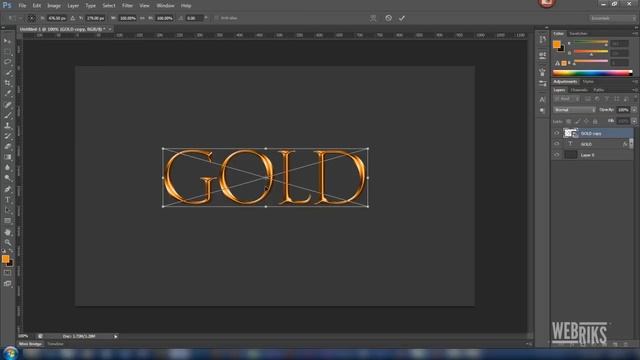Toggle lock position icon

click(x=587, y=121)
